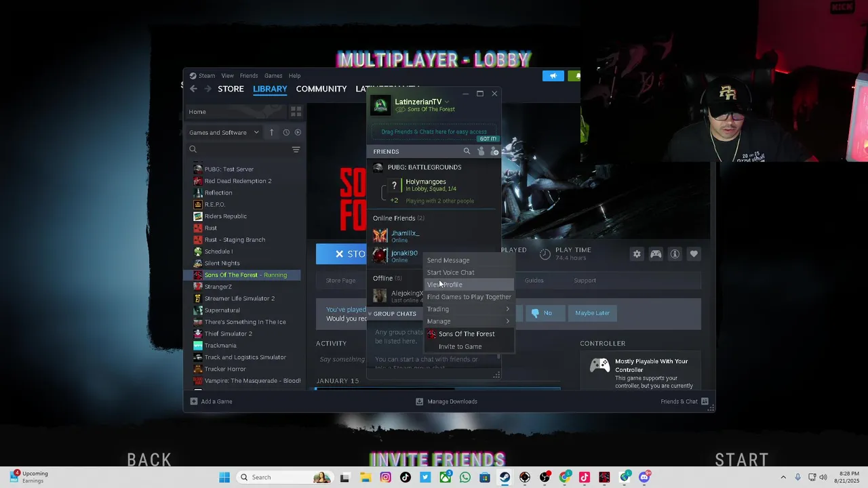Click the library search field
The width and height of the screenshot is (868, 488).
(x=237, y=149)
